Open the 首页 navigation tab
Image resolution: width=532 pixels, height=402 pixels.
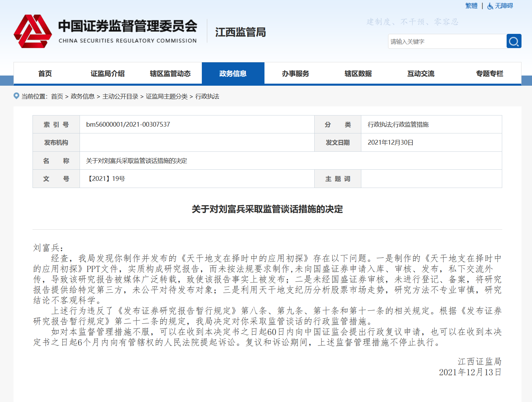click(x=45, y=73)
